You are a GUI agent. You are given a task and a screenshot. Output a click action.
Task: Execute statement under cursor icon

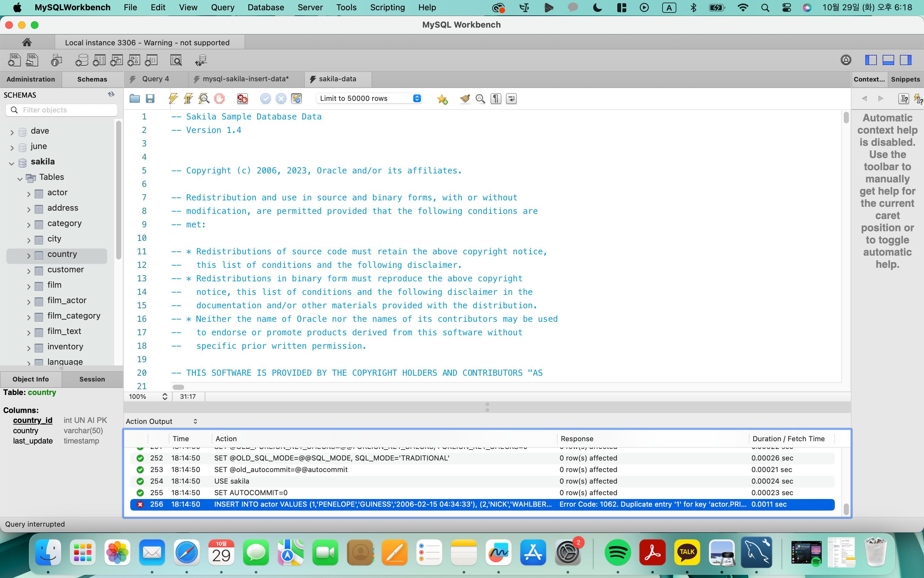pyautogui.click(x=188, y=99)
